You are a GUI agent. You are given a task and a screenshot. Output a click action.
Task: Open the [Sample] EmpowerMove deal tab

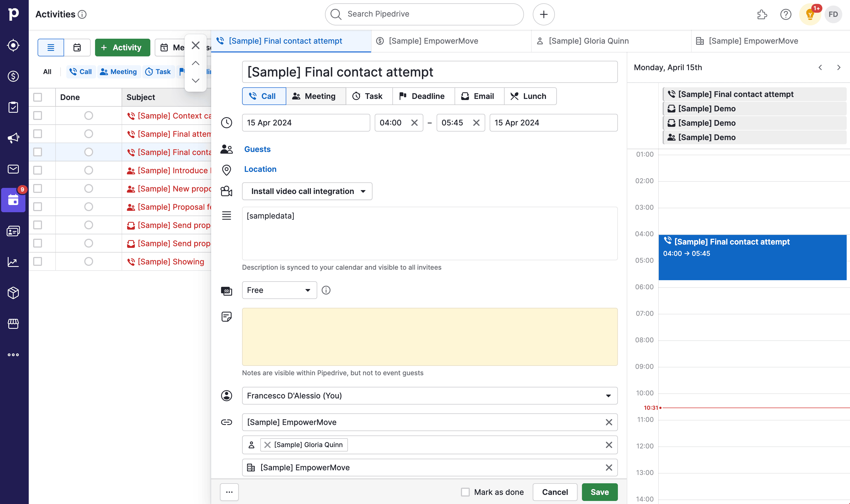click(x=433, y=41)
